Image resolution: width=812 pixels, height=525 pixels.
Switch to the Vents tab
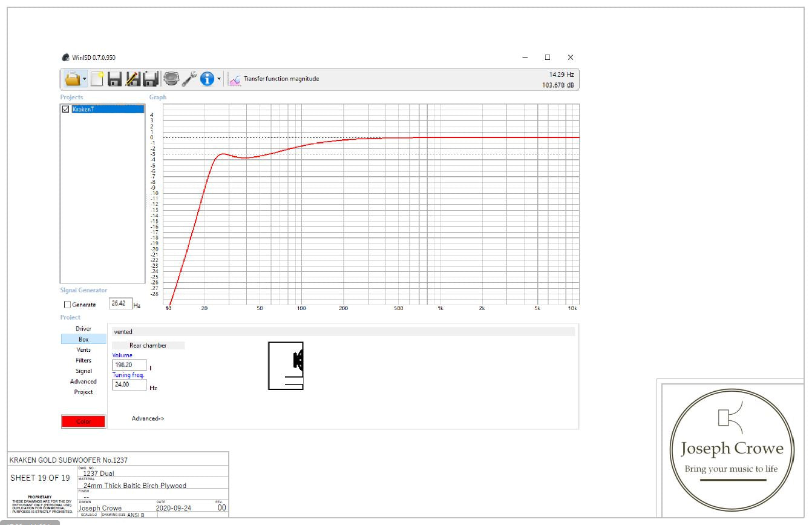(x=83, y=350)
